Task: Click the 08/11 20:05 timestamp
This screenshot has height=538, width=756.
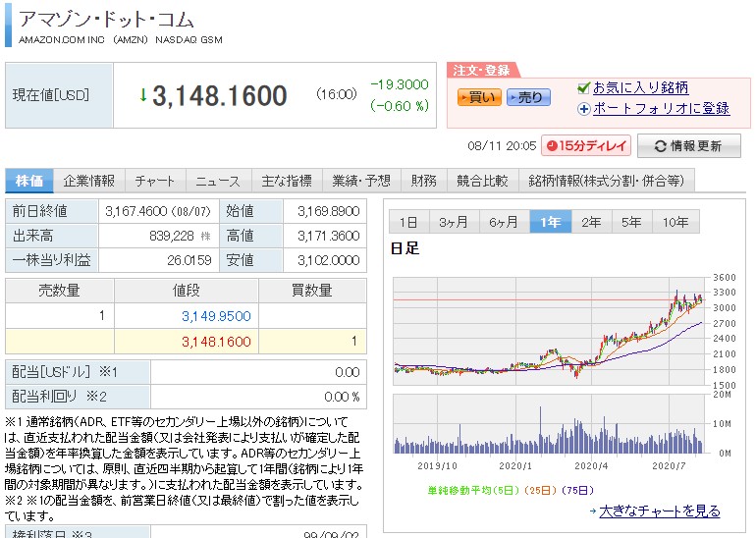Action: pyautogui.click(x=502, y=146)
